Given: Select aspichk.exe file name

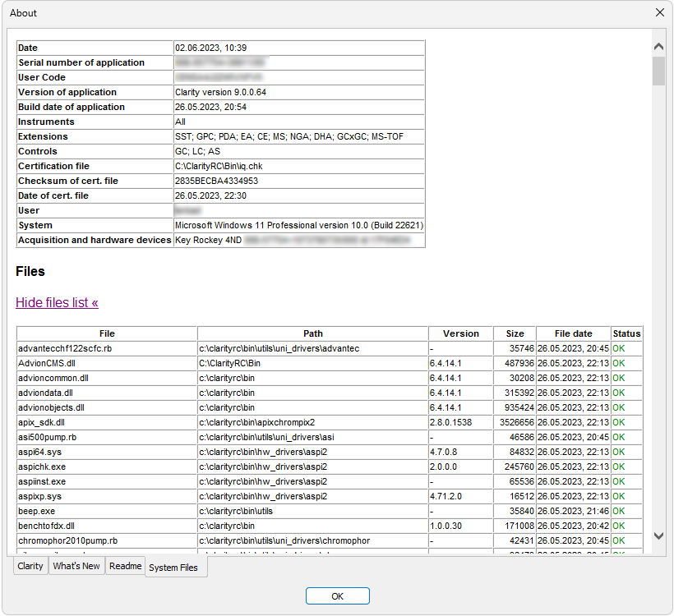Looking at the screenshot, I should click(x=42, y=467).
